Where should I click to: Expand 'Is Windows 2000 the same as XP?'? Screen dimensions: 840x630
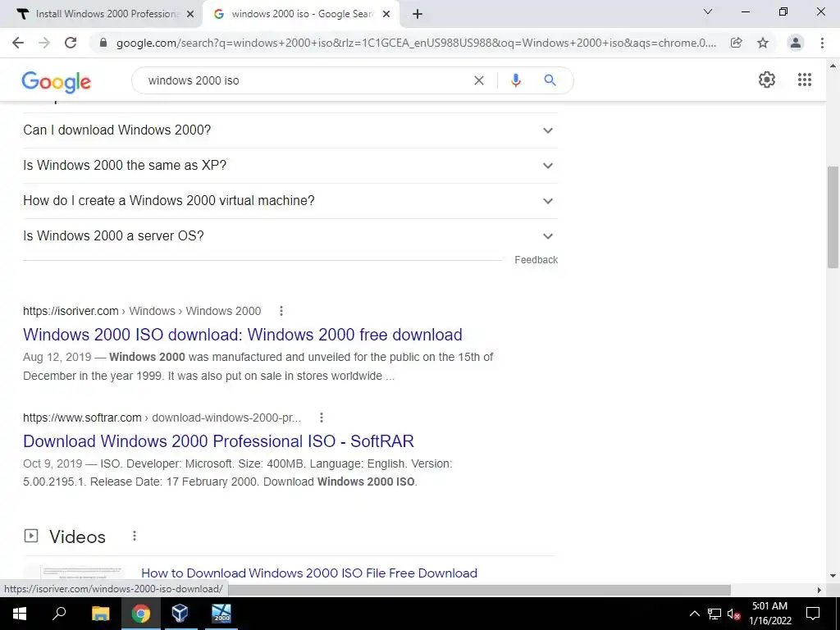pyautogui.click(x=290, y=166)
